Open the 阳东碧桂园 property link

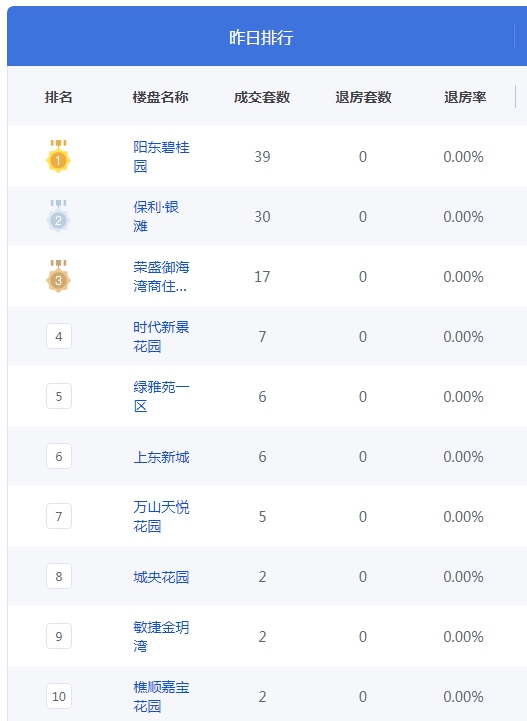coord(161,157)
